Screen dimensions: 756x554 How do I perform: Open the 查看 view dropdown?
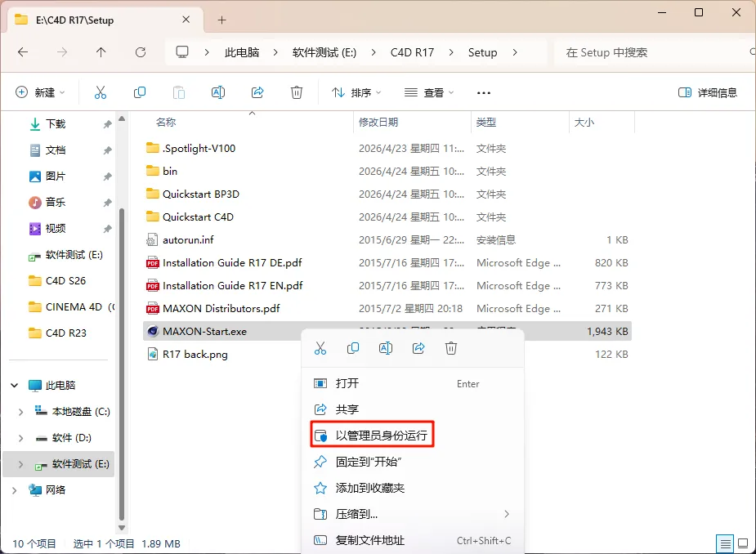[x=429, y=92]
